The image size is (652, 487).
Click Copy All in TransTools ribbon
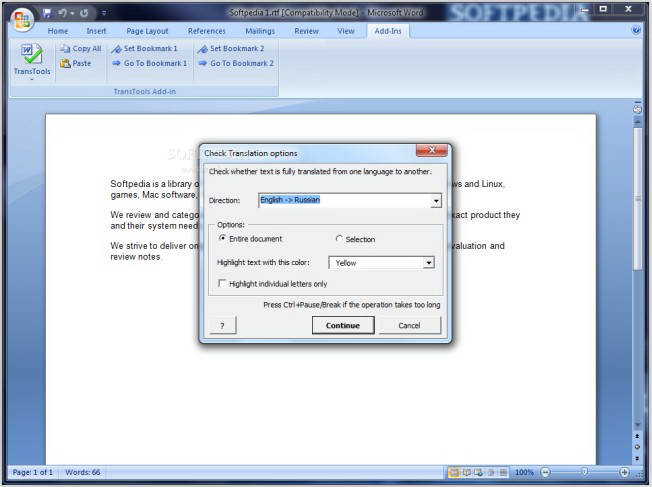[x=81, y=49]
